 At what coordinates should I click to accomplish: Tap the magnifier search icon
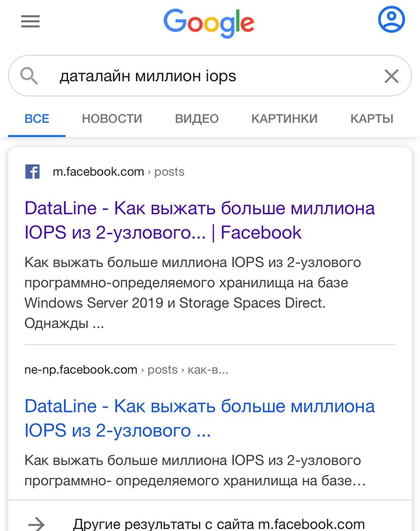click(x=29, y=76)
